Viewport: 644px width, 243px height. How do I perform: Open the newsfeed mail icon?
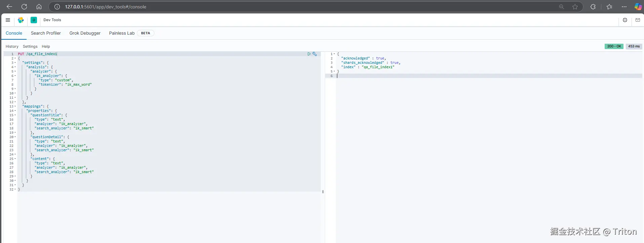pyautogui.click(x=638, y=20)
